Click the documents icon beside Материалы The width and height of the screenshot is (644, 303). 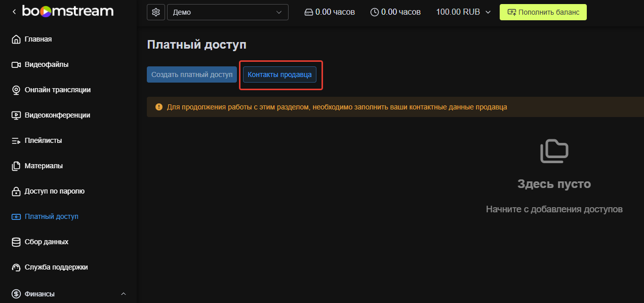[16, 166]
